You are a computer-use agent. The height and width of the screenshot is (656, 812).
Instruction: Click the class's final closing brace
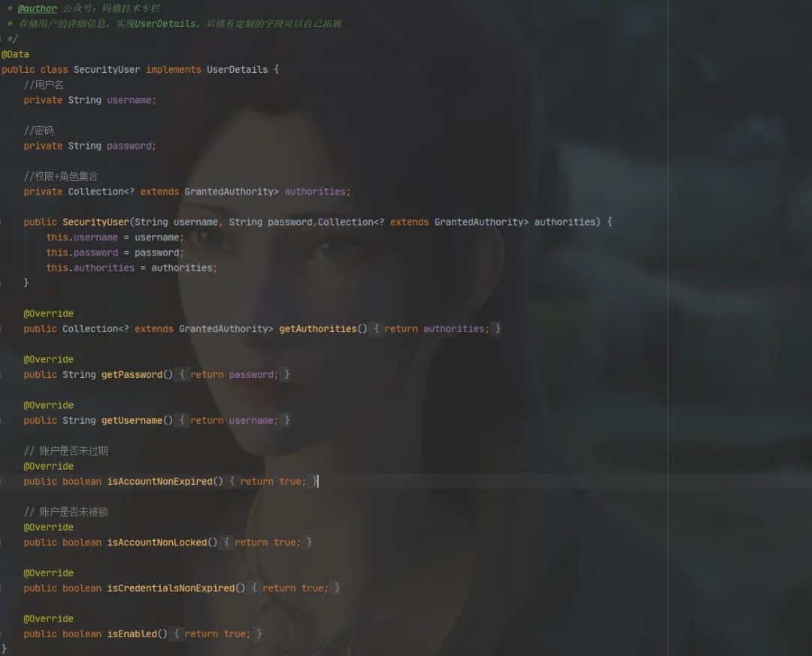(5, 648)
